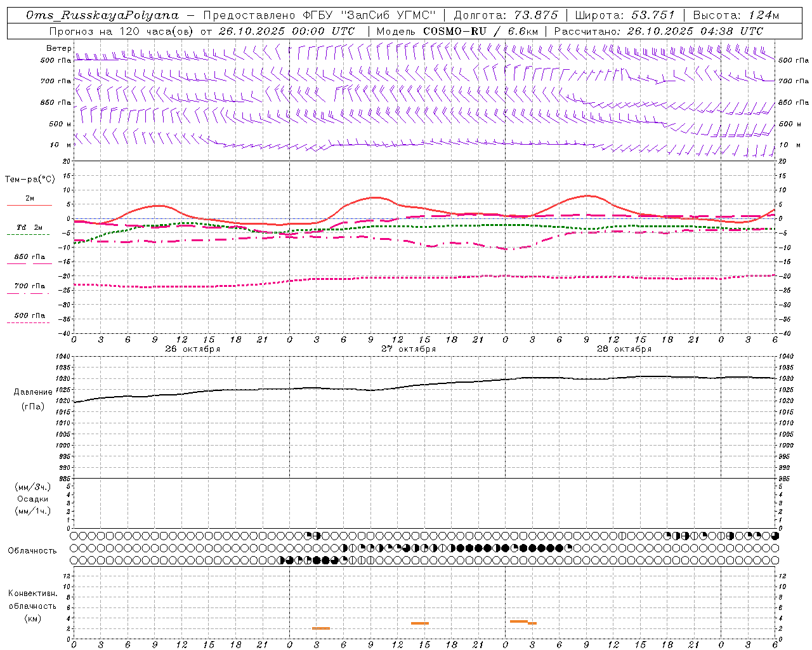Click the 'Широта: 53.751' header value
The height and width of the screenshot is (650, 812).
click(x=625, y=15)
